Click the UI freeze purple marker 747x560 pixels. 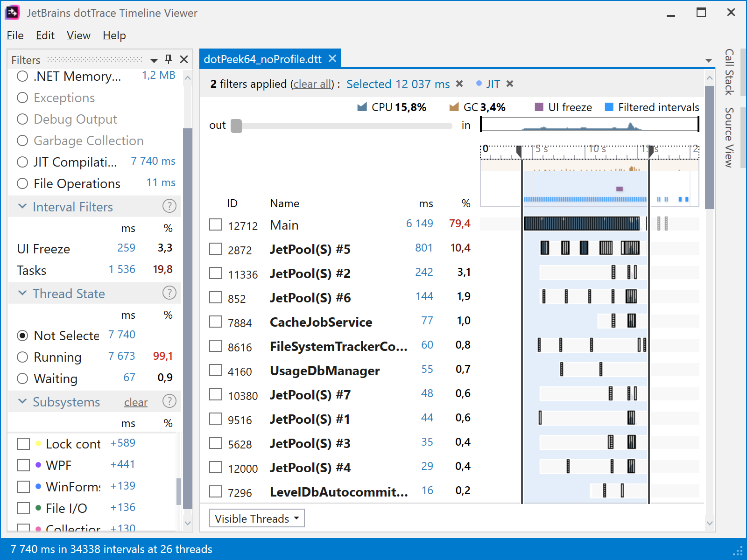(620, 189)
